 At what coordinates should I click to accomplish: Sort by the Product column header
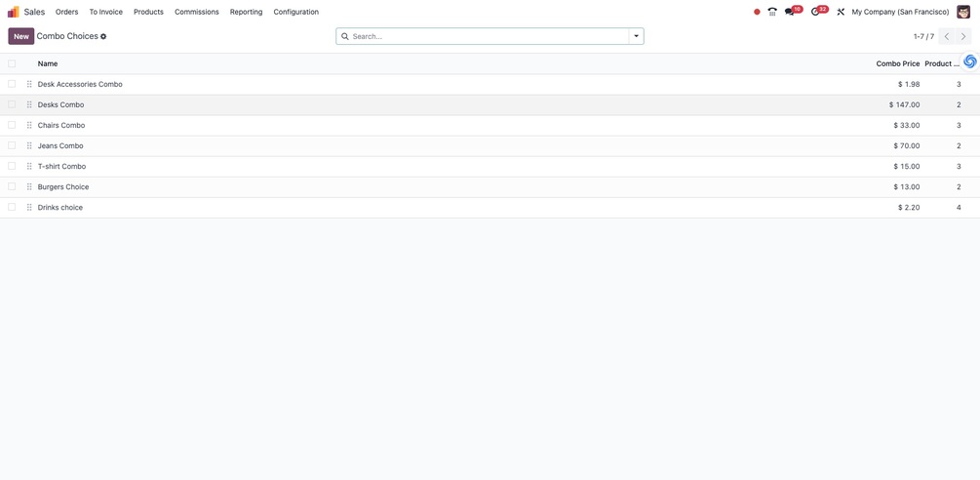coord(943,63)
